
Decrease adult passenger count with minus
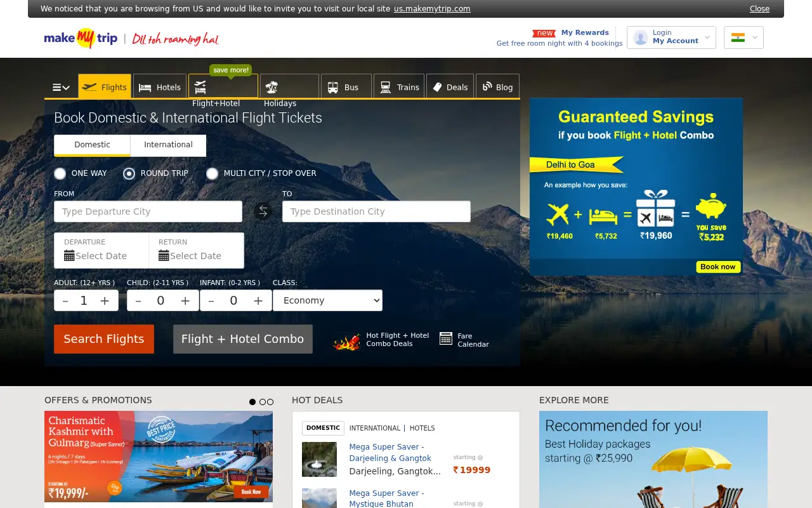pos(65,301)
